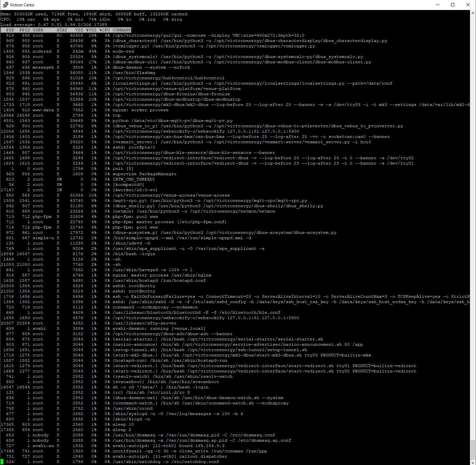Screen dimensions: 476x465
Task: Close the Victron Cerbo window
Action: click(x=468, y=5)
